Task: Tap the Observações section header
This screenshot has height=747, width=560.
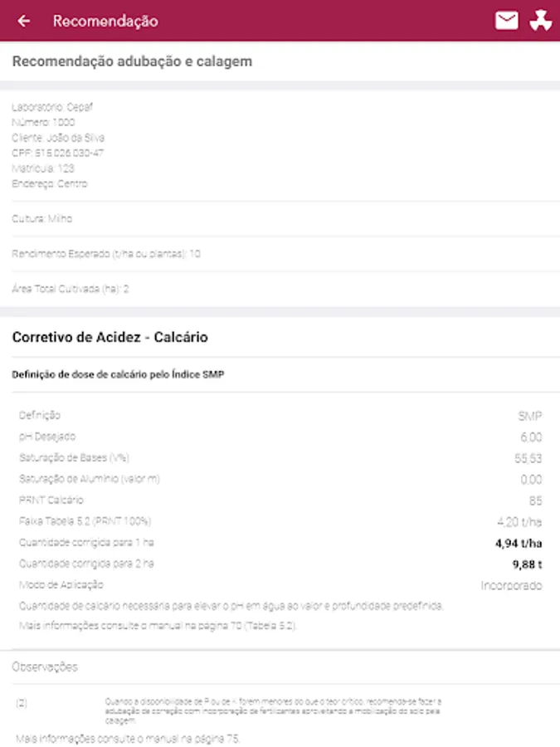Action: coord(45,666)
